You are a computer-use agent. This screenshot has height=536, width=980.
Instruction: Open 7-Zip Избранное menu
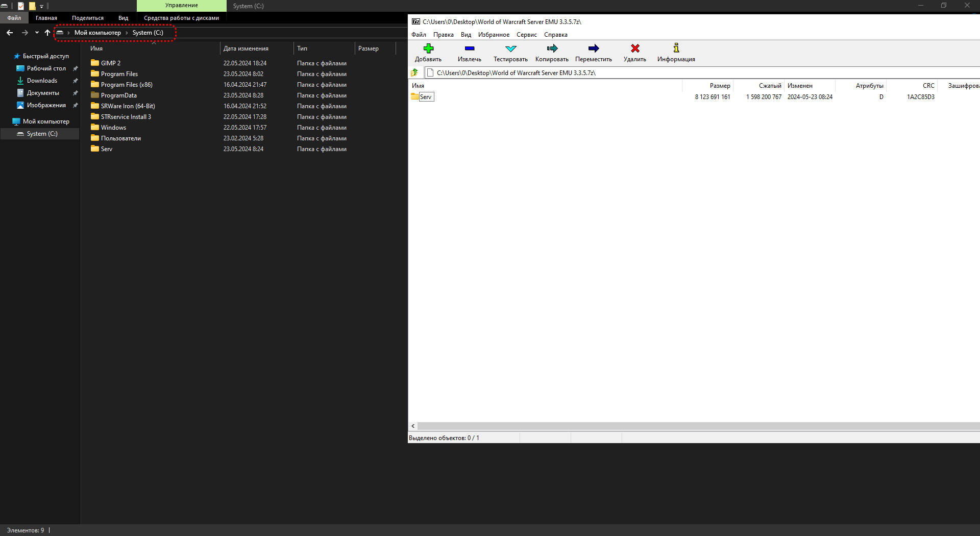[494, 35]
